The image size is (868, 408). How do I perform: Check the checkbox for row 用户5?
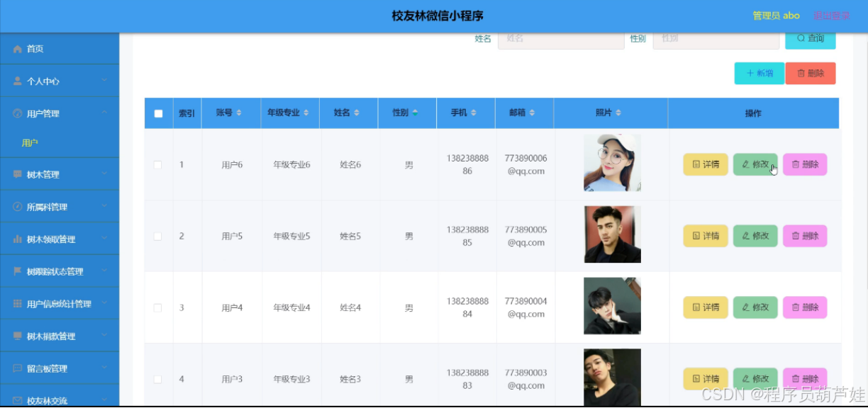157,236
